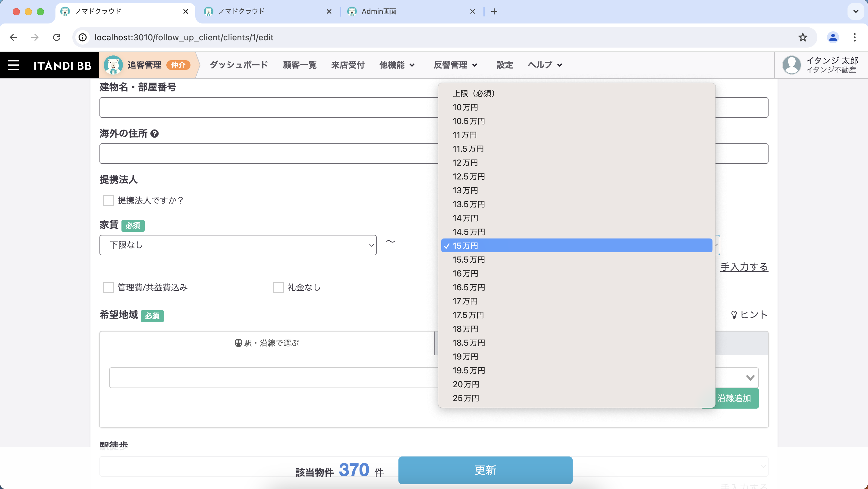Click the forward navigation arrow
Viewport: 868px width, 489px height.
tap(35, 37)
